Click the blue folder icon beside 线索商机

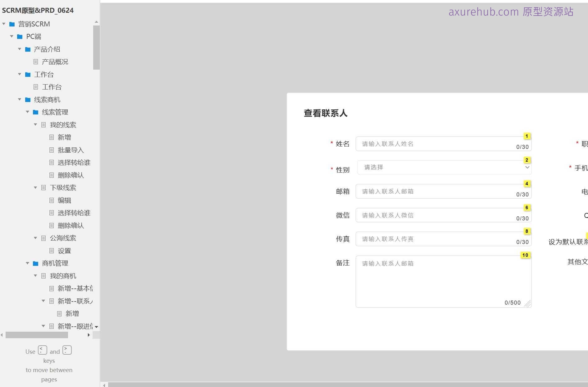point(28,99)
